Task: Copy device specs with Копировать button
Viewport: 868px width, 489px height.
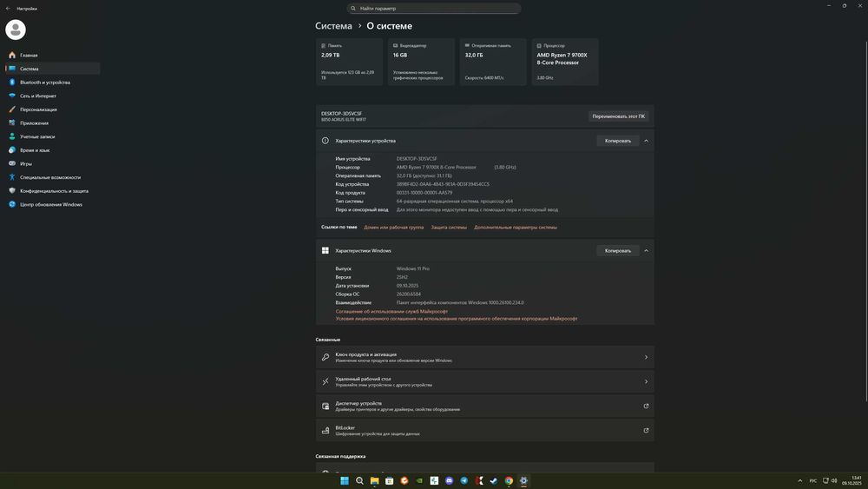Action: pos(618,141)
